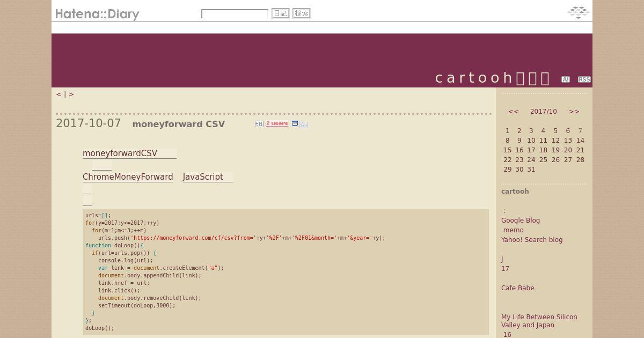Open the JavaScript keyword link
Screen dimensions: 644x338
tap(208, 177)
